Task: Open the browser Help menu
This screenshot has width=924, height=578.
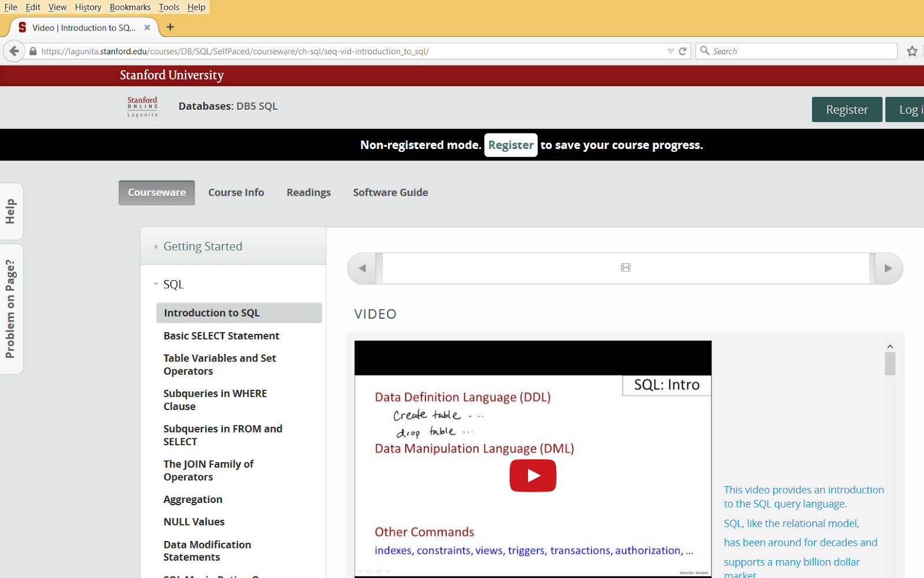Action: pyautogui.click(x=196, y=7)
